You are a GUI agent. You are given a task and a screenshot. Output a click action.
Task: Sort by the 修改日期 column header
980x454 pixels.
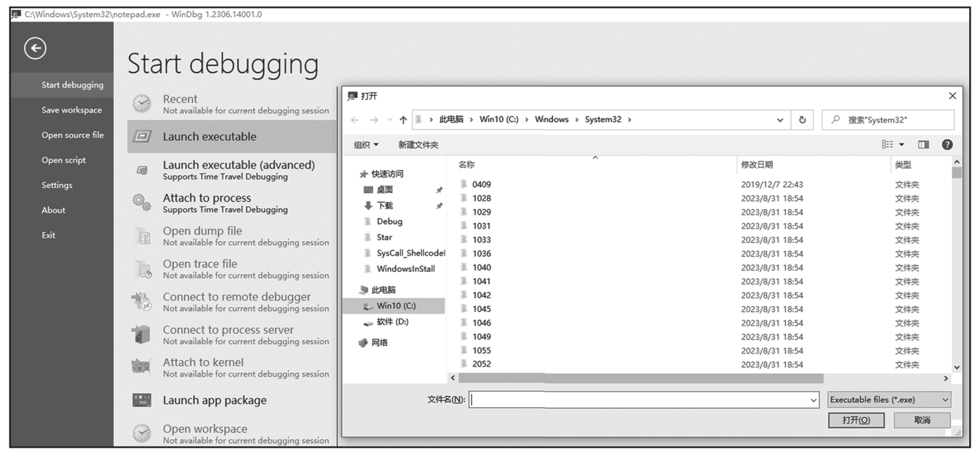[757, 165]
